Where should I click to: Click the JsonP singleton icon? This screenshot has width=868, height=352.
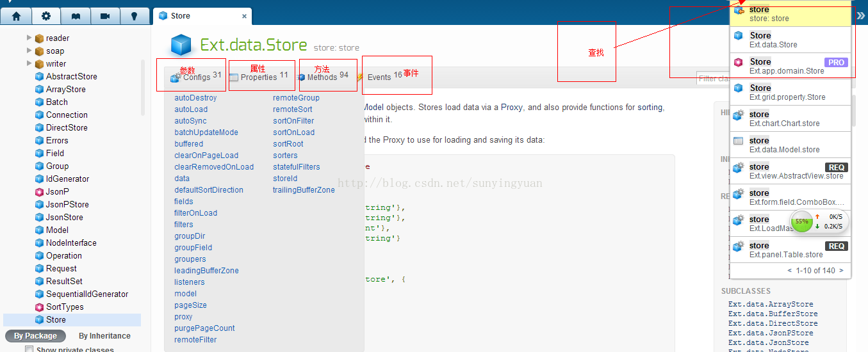click(x=39, y=191)
